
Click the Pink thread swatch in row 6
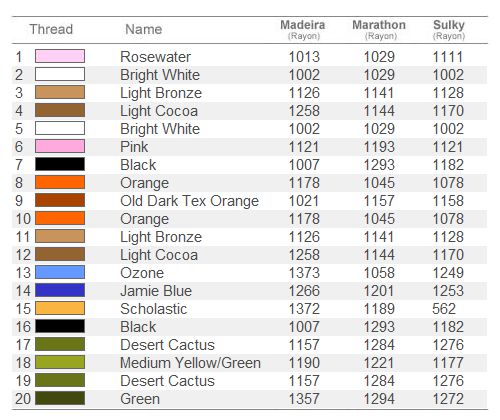click(60, 146)
